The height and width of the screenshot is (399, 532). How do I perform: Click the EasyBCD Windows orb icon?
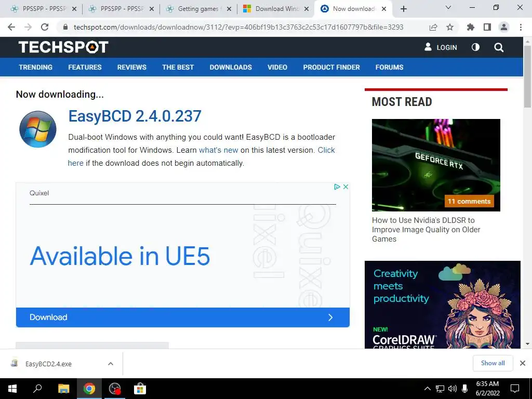(x=37, y=129)
